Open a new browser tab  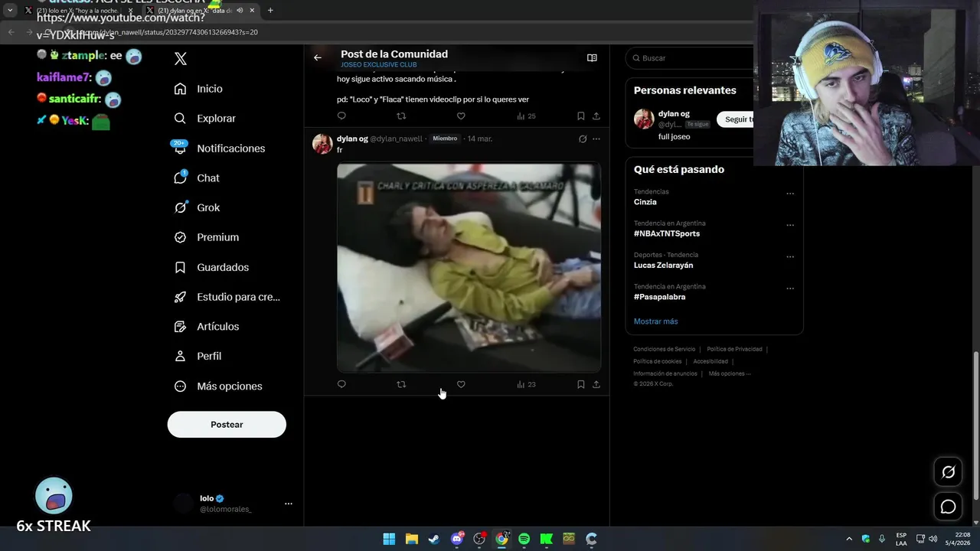point(270,11)
